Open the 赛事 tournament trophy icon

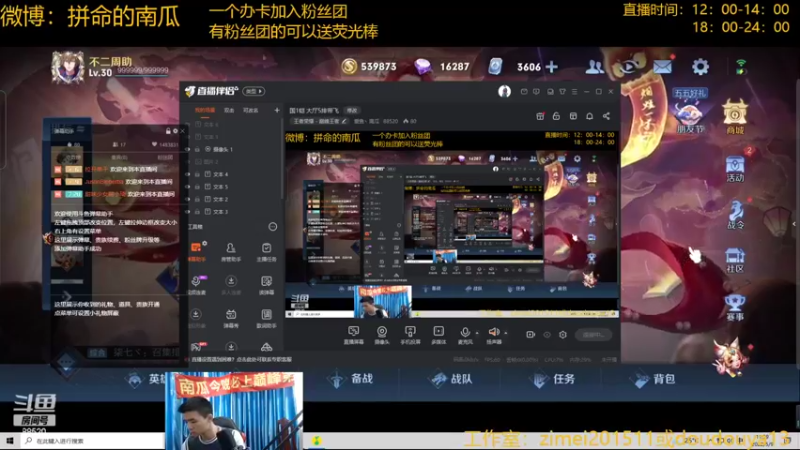point(735,308)
